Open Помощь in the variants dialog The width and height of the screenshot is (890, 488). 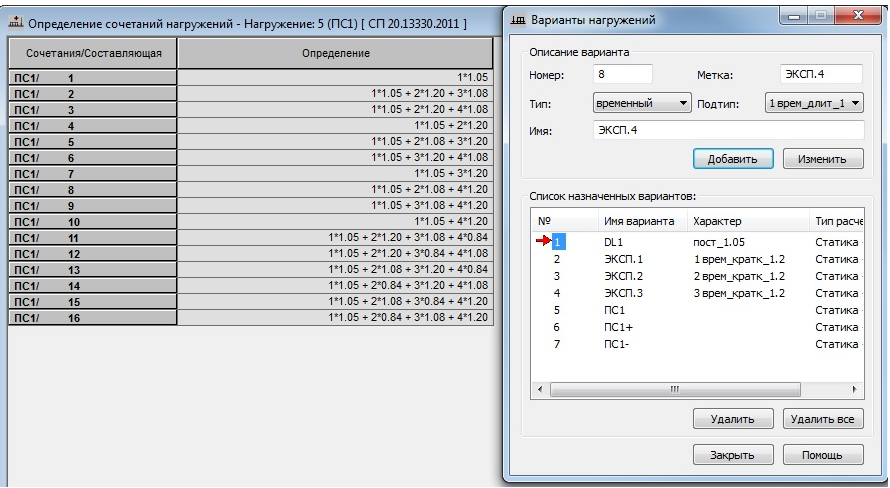823,455
